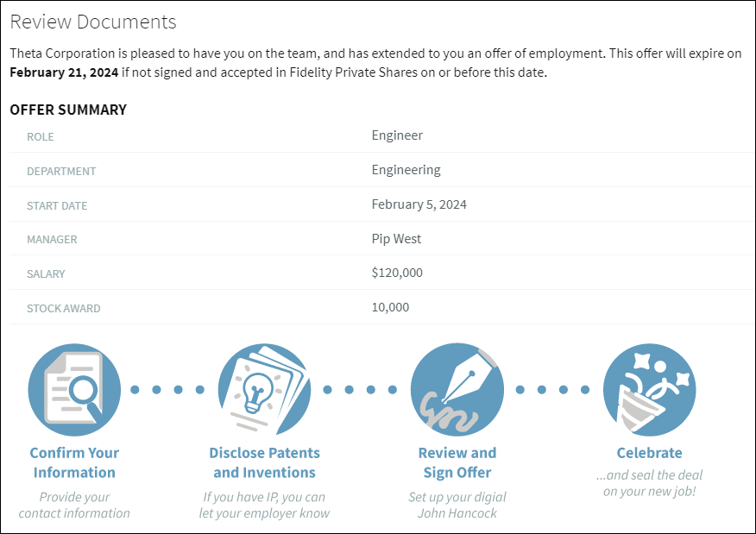This screenshot has height=534, width=756.
Task: Click the Review Documents heading
Action: 93,22
